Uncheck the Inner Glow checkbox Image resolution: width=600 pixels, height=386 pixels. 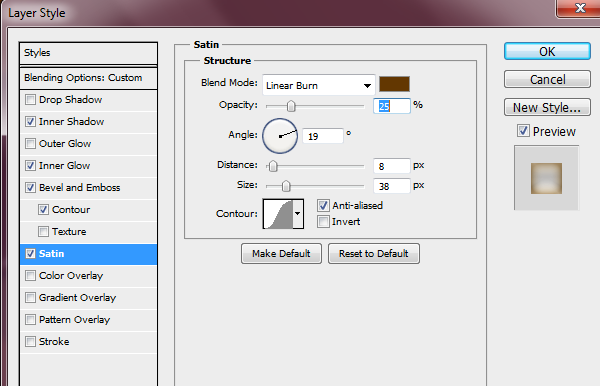pos(30,166)
